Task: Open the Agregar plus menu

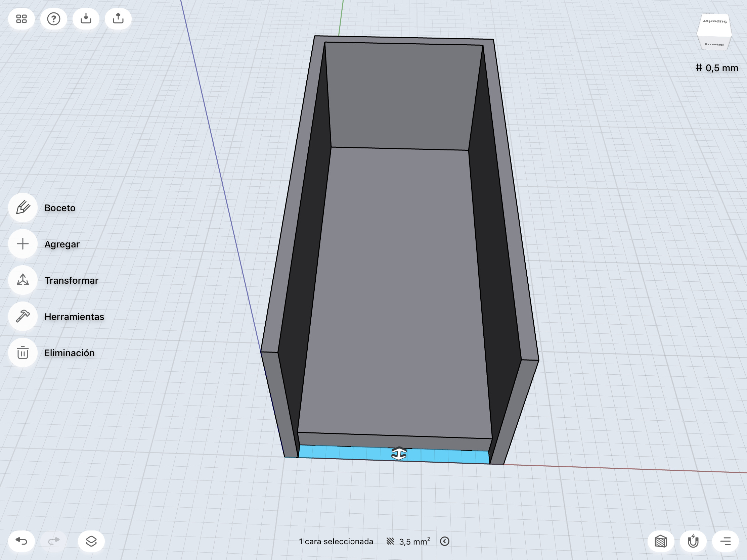Action: tap(23, 244)
